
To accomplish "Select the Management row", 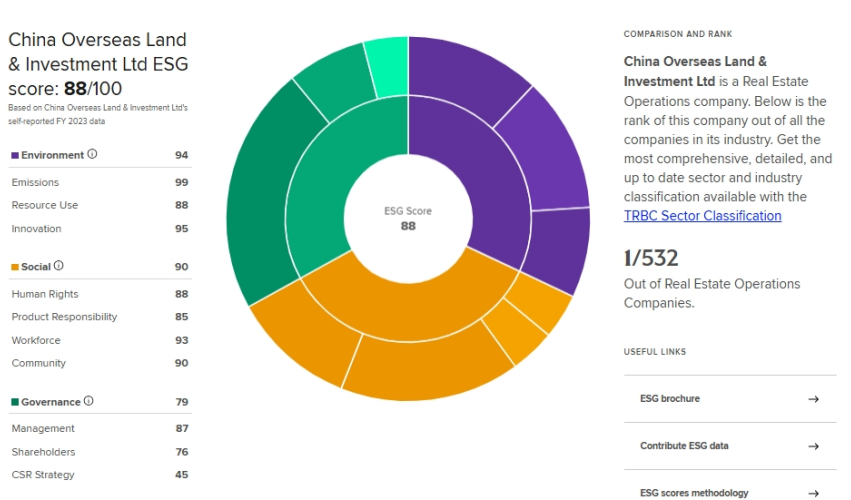I will (x=100, y=428).
